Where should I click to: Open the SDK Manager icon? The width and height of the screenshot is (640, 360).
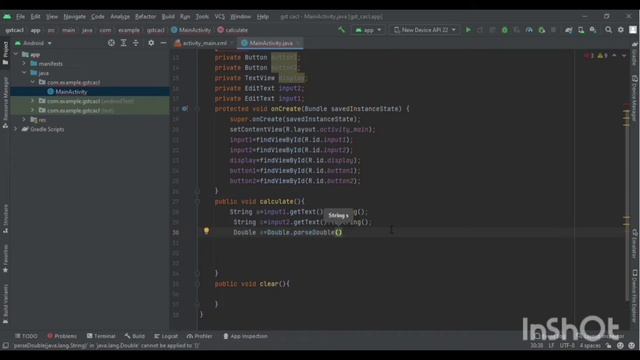point(593,30)
